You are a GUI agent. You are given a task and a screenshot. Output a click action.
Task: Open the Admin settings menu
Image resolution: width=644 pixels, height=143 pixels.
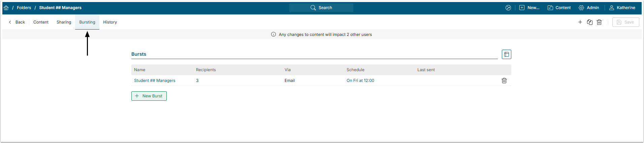point(589,8)
